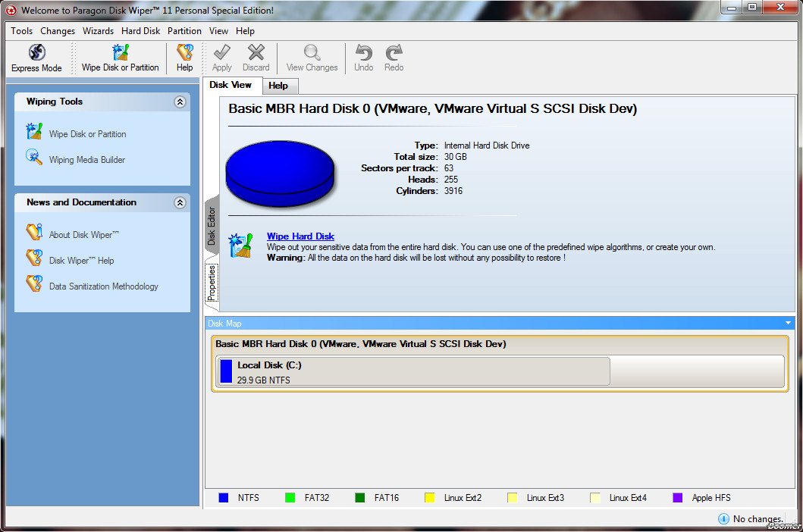Click the Undo arrow icon
The image size is (803, 532).
(x=364, y=52)
